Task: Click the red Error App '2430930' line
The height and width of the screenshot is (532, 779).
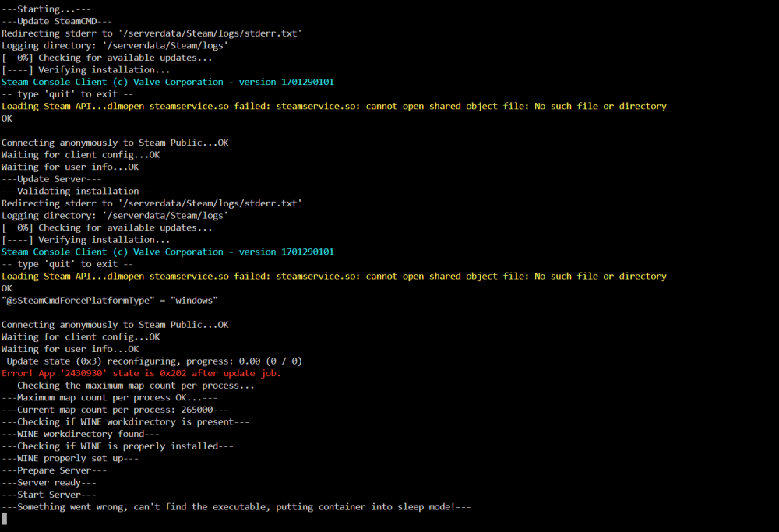Action: 141,373
